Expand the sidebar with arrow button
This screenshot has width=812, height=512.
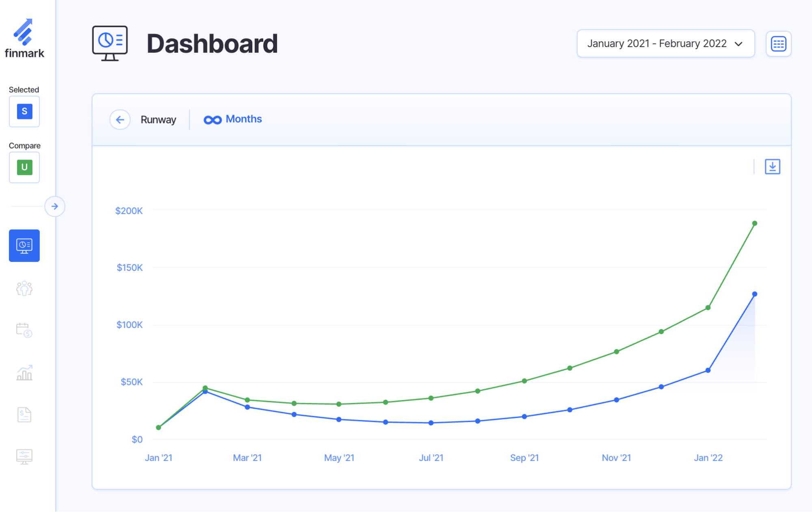coord(55,206)
